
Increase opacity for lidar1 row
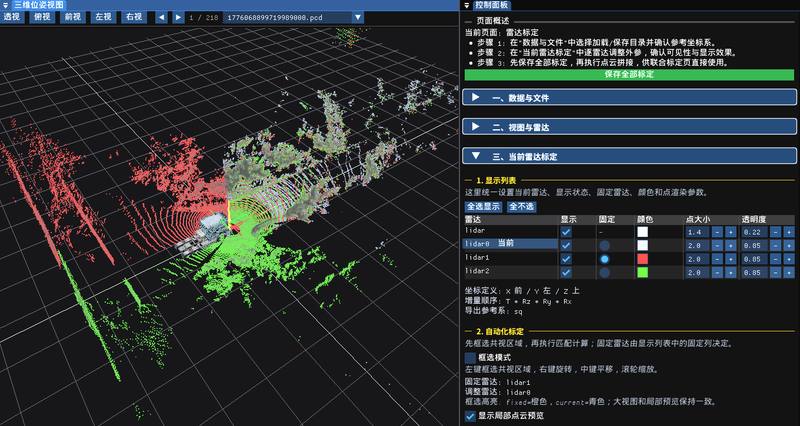click(x=789, y=259)
